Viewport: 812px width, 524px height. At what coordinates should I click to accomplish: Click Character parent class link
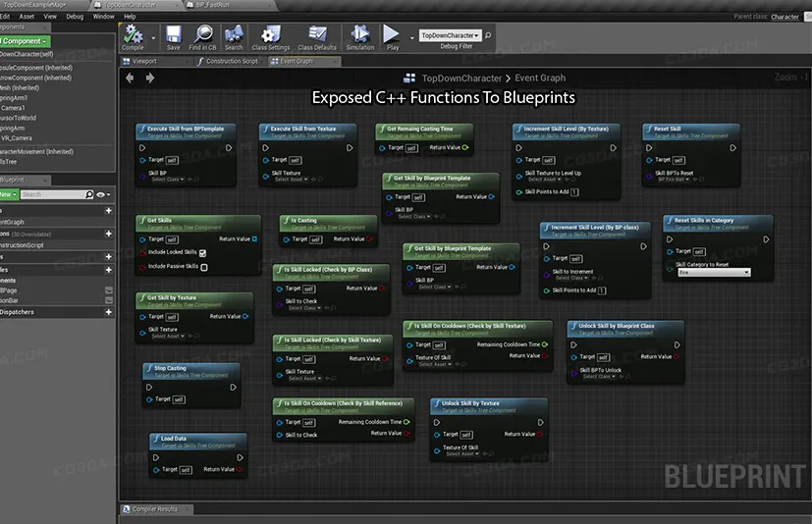785,17
